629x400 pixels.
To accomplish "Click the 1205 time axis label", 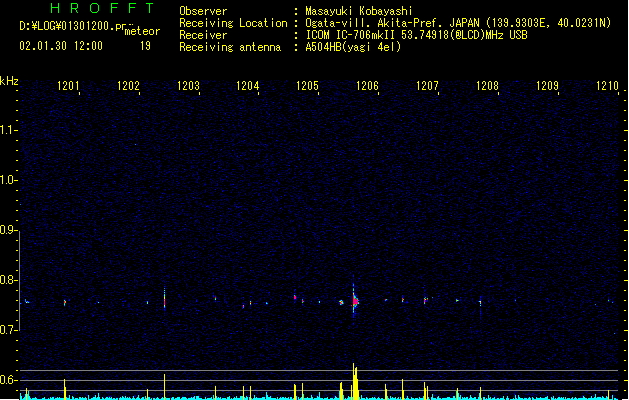I will [307, 86].
